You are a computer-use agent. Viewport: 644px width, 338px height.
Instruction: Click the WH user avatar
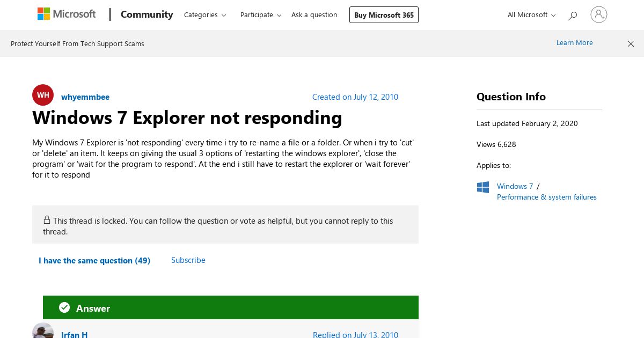[x=43, y=95]
